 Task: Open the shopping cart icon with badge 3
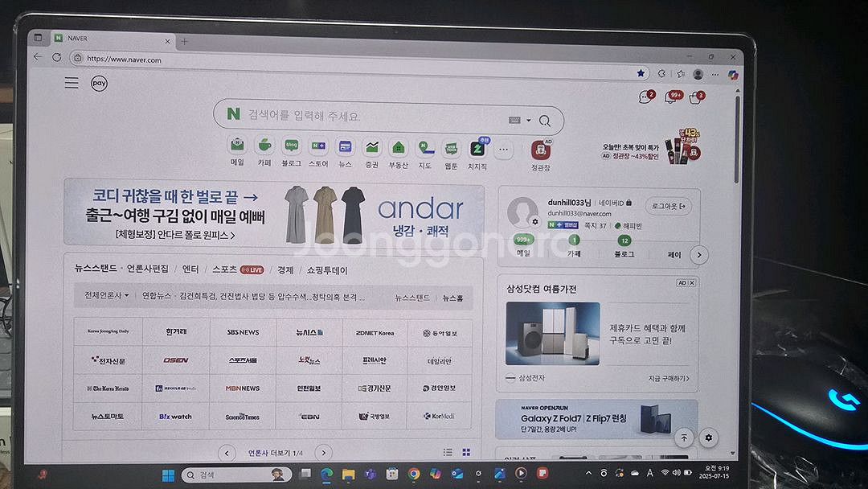(x=696, y=99)
